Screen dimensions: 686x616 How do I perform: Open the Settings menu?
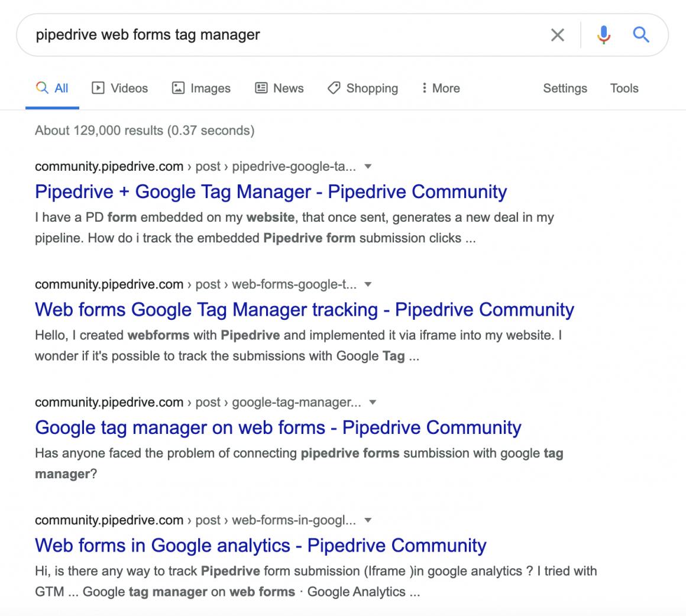coord(565,88)
